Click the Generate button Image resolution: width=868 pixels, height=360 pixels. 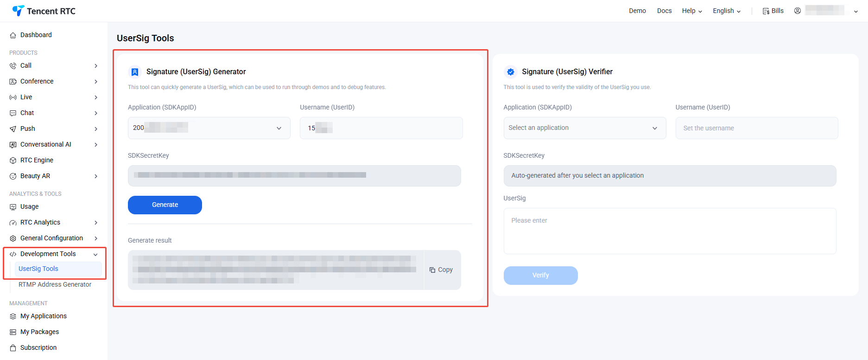(165, 205)
